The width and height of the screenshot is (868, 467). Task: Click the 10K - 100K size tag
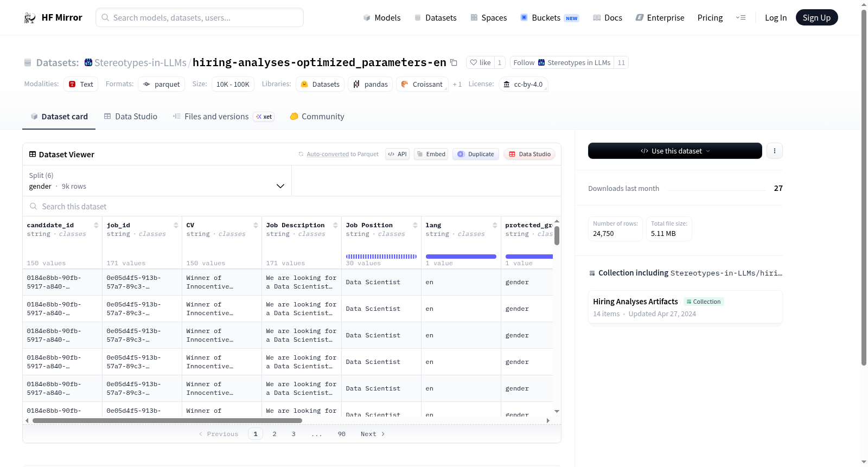[233, 84]
